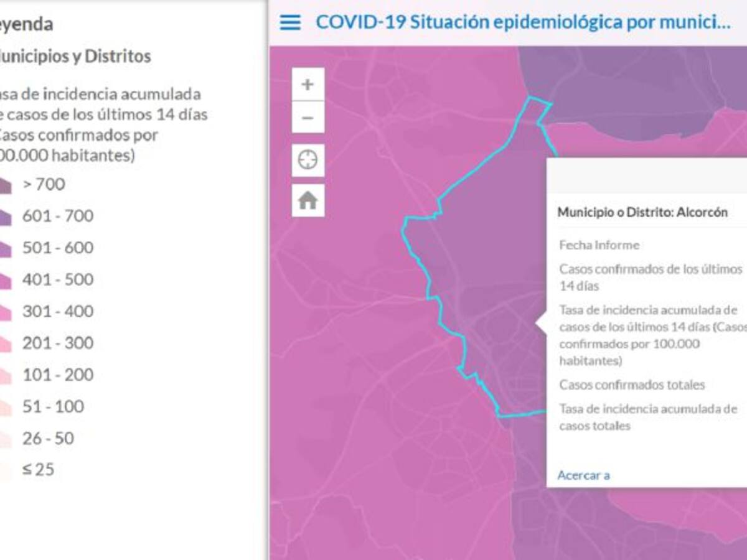The height and width of the screenshot is (560, 747).
Task: Click the COVID-19 situación epidemiológica title
Action: click(x=523, y=22)
